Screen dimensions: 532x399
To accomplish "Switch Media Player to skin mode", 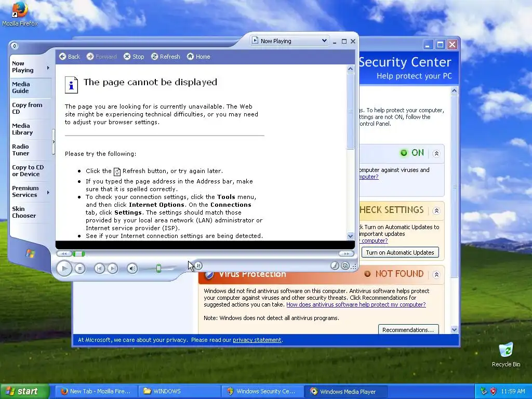I will [x=345, y=265].
